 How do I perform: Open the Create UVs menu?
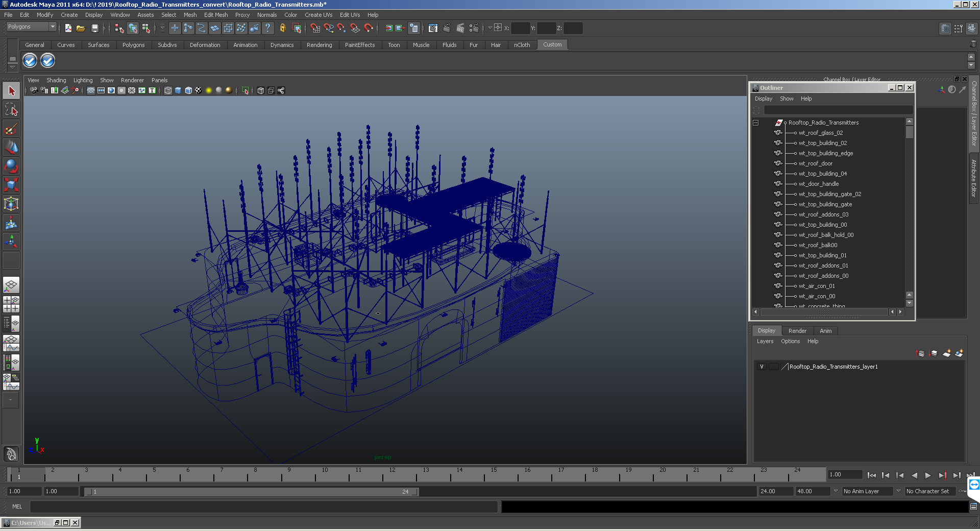click(318, 15)
